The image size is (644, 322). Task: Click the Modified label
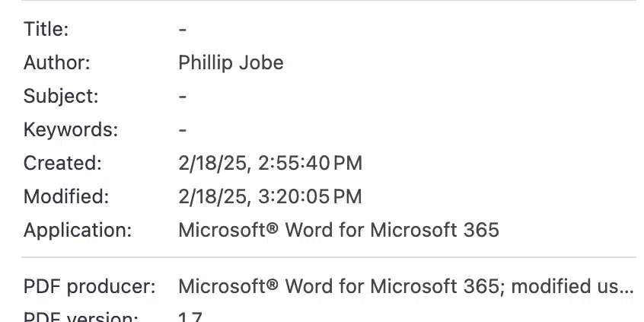pos(66,196)
